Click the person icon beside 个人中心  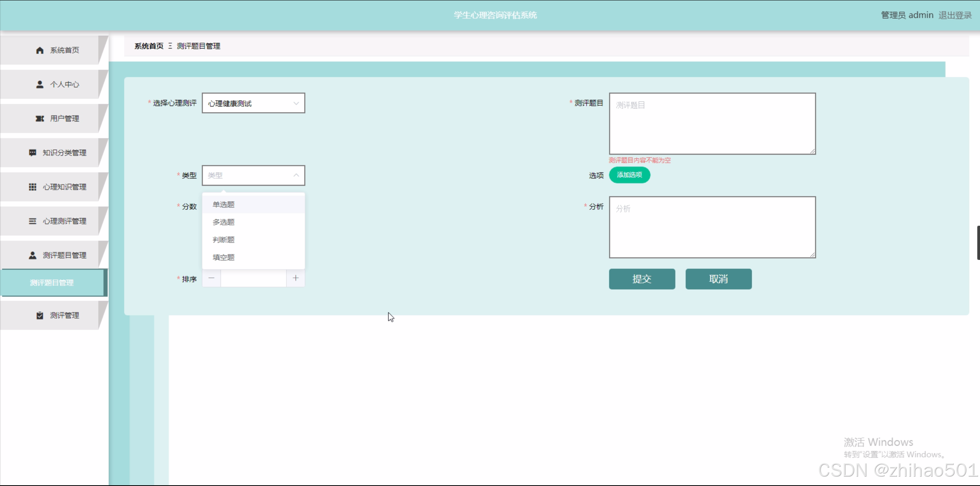click(x=40, y=84)
